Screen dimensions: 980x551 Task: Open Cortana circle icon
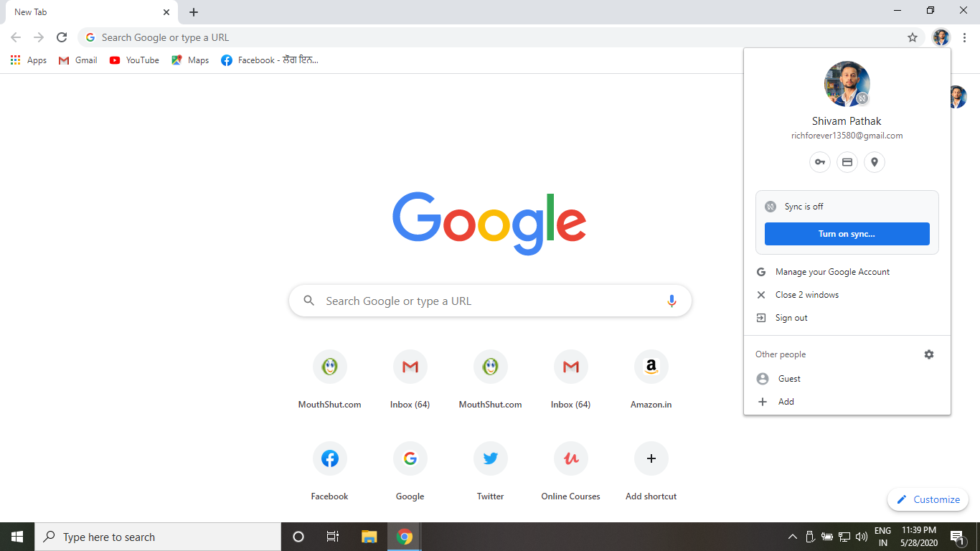[298, 537]
